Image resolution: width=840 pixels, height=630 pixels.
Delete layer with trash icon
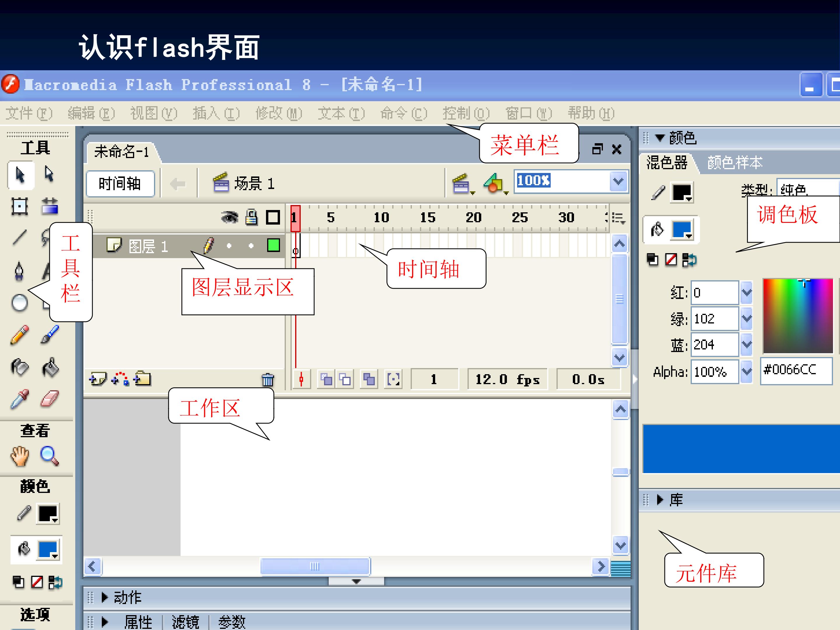click(x=268, y=380)
